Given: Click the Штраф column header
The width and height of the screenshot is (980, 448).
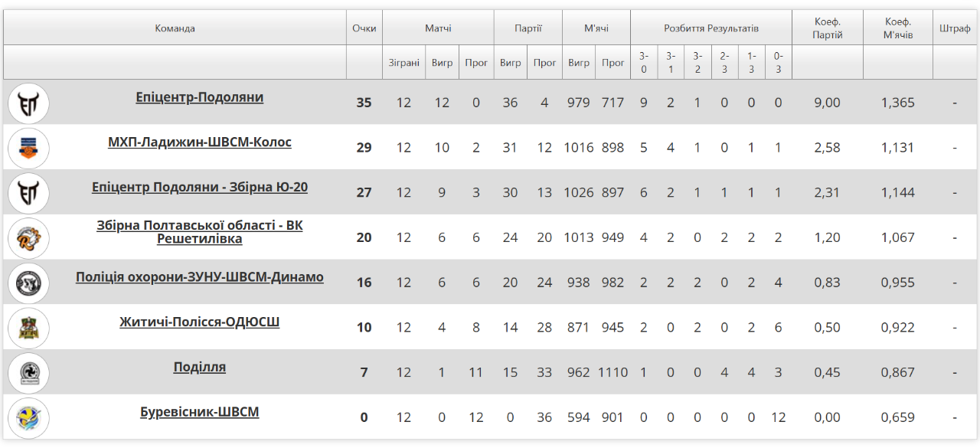Looking at the screenshot, I should pos(955,28).
